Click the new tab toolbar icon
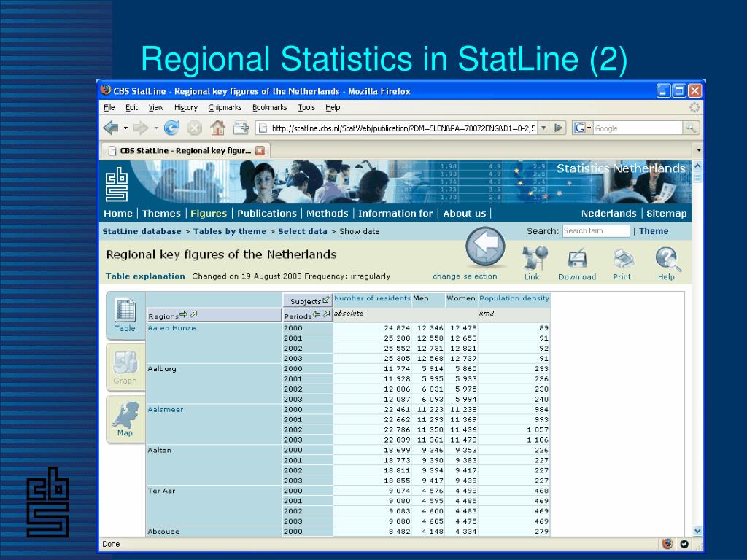Viewport: 747px width, 560px height. click(241, 128)
